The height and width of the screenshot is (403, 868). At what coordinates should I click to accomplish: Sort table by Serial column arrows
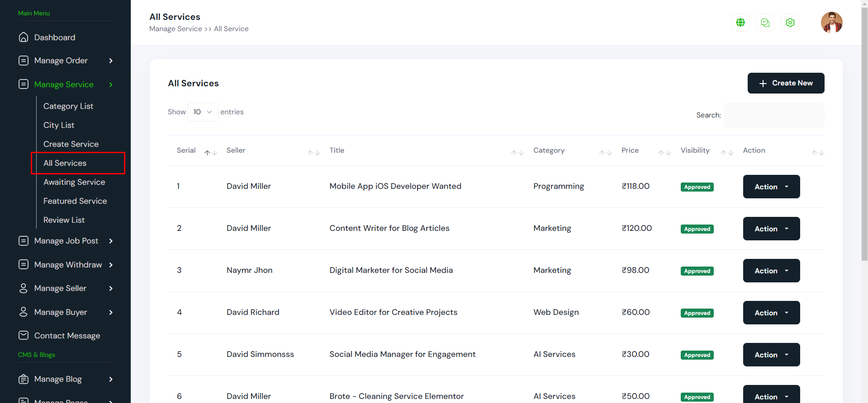coord(210,153)
